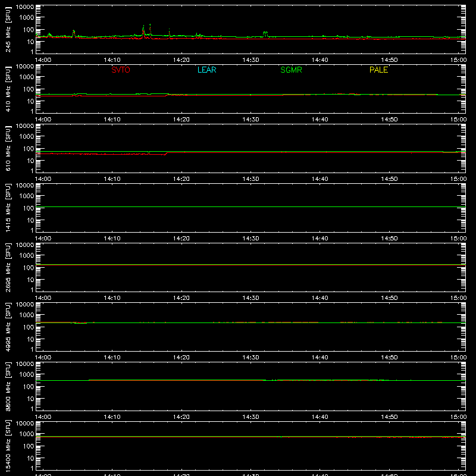Click 15:00 time label under 245 MHz panel
Viewport: 476px width, 476px height.
click(x=458, y=60)
